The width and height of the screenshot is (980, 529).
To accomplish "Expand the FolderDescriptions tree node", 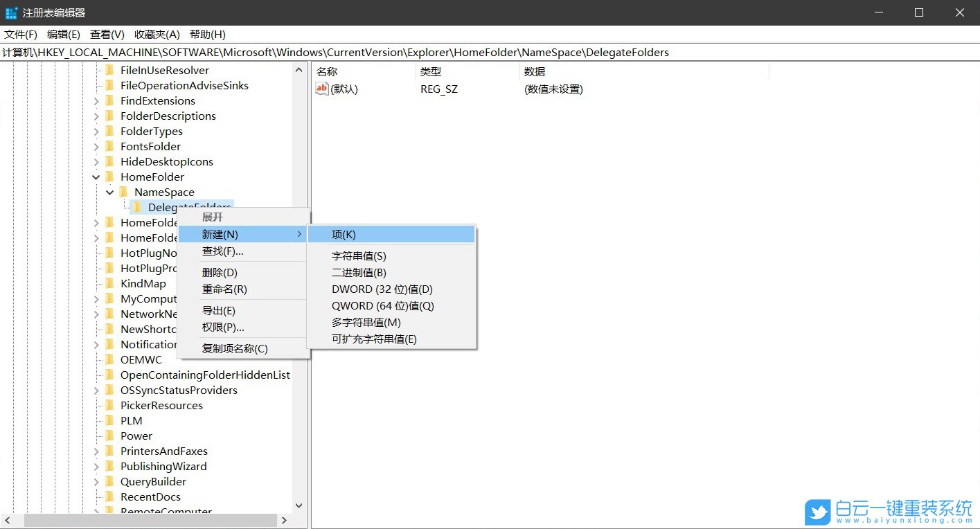I will tap(96, 116).
